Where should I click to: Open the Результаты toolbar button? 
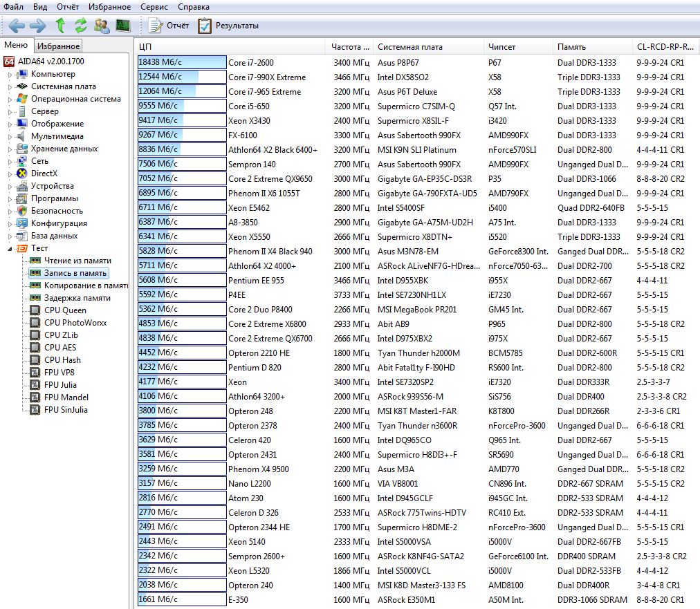click(228, 26)
